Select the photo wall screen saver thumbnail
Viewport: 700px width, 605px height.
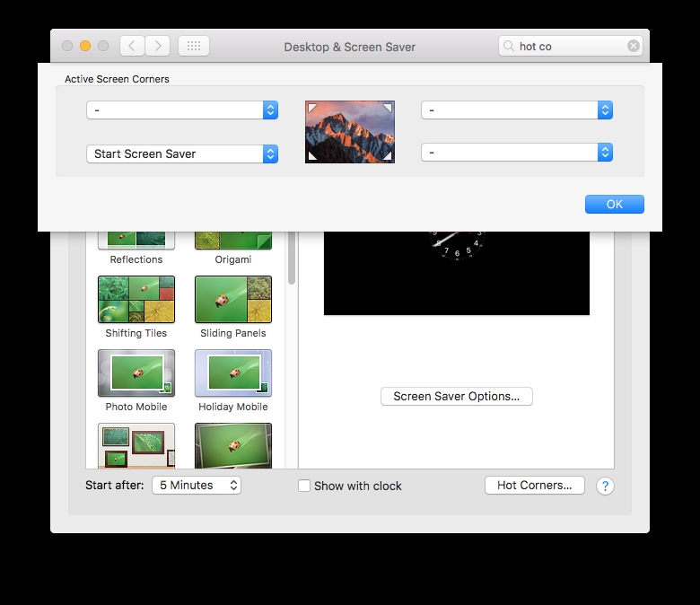pyautogui.click(x=136, y=445)
